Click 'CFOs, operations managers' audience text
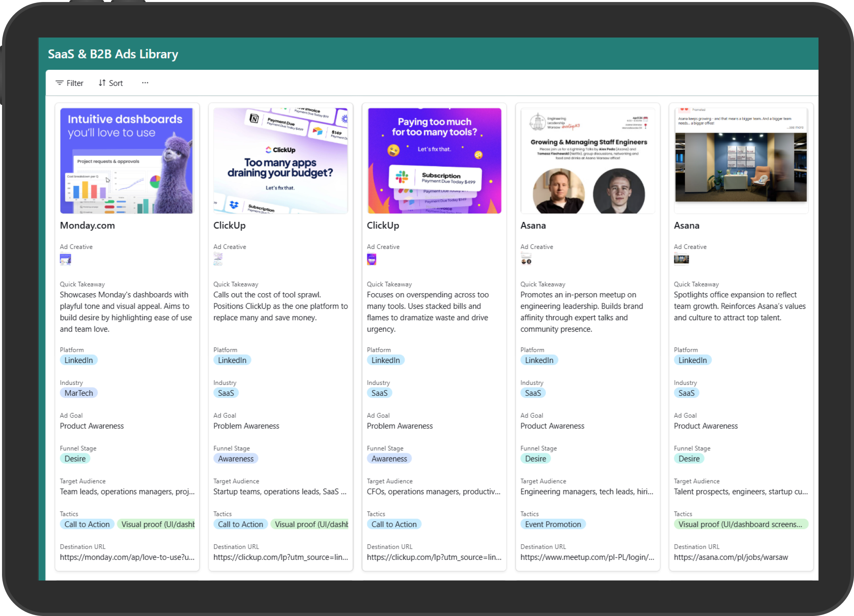The width and height of the screenshot is (854, 616). (434, 492)
